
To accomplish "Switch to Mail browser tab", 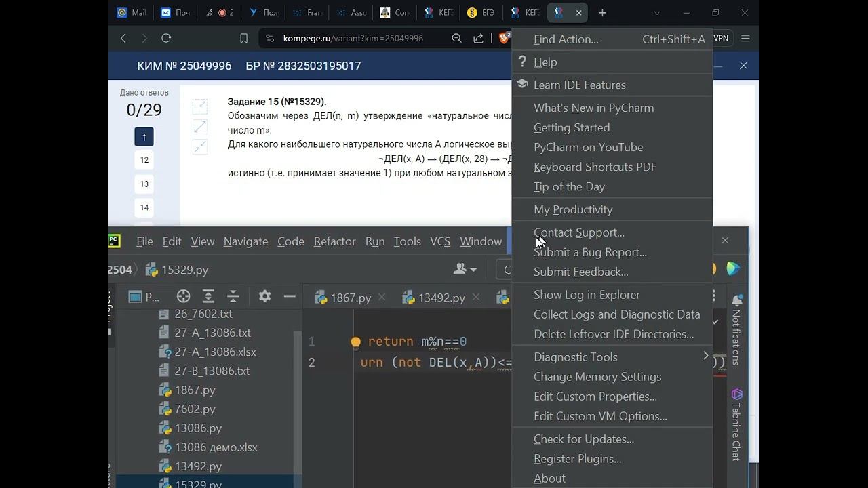I will [132, 12].
